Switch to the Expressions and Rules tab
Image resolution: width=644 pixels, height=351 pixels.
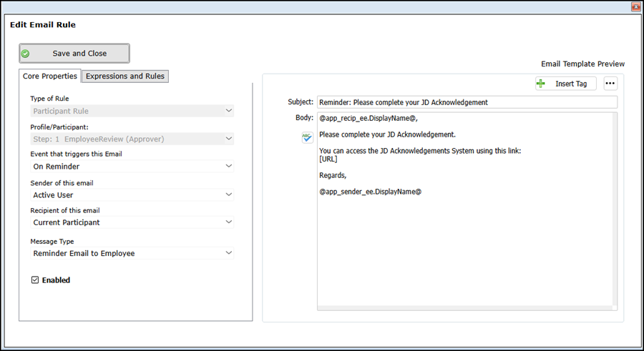pos(125,76)
